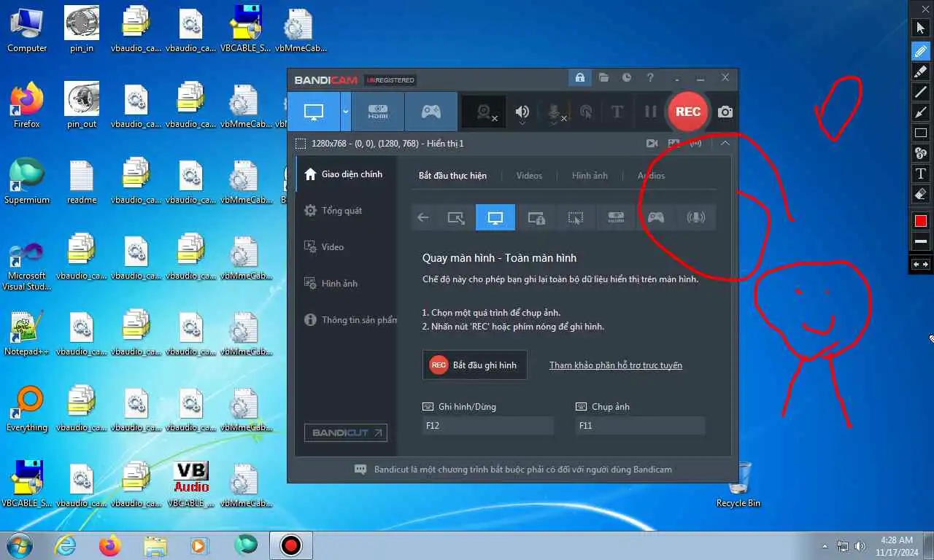The width and height of the screenshot is (934, 560).
Task: Click image icon in resolution bar
Action: (x=674, y=144)
